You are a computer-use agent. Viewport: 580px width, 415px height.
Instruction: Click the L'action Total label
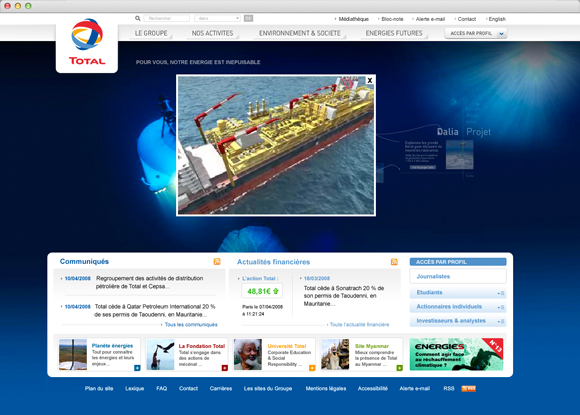[260, 278]
